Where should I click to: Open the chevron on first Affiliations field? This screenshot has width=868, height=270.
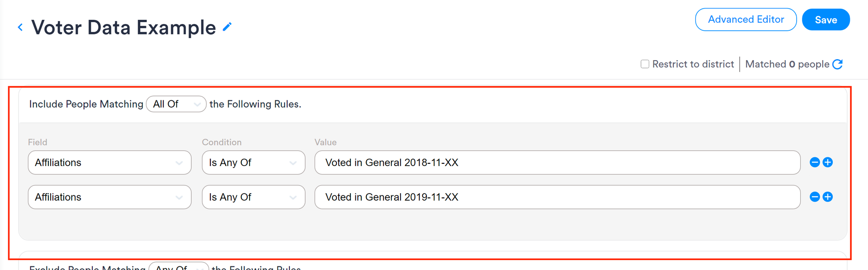point(179,162)
